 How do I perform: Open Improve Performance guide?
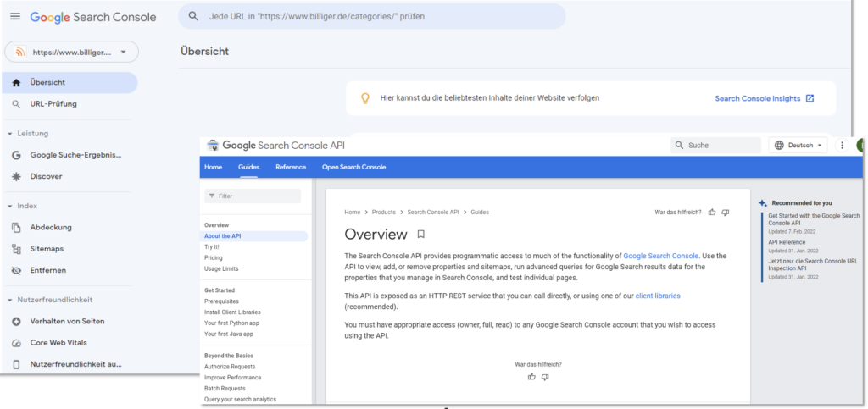coord(232,378)
